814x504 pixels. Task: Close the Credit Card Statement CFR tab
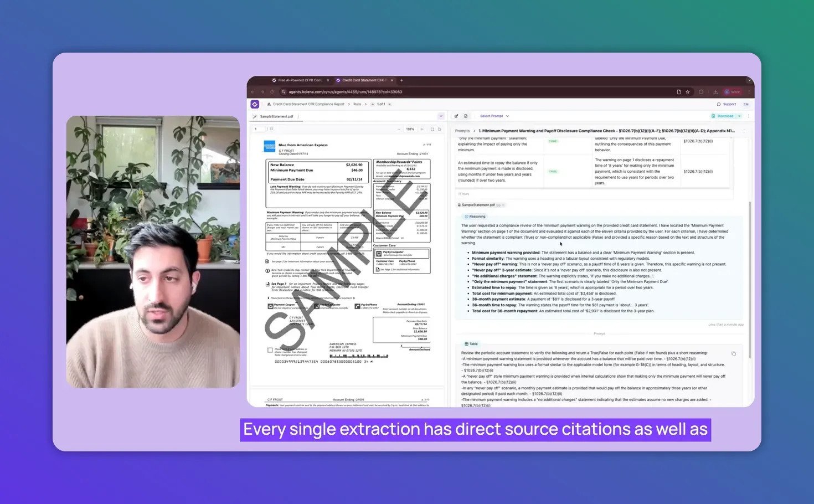392,80
